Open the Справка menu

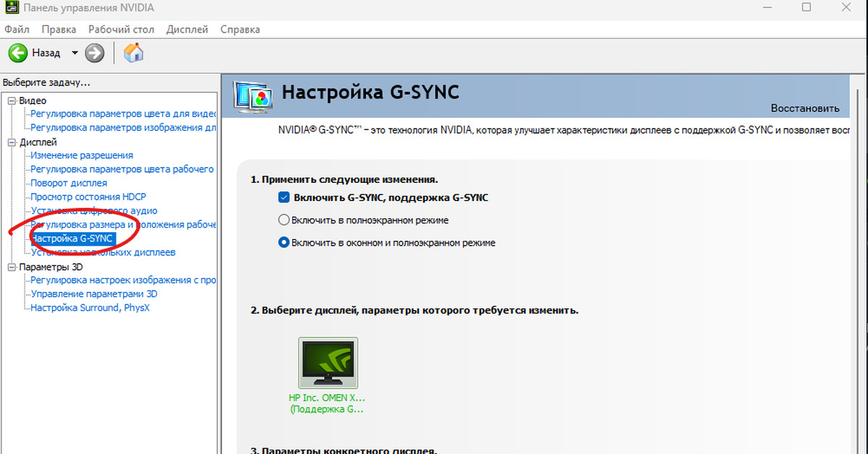[x=240, y=30]
